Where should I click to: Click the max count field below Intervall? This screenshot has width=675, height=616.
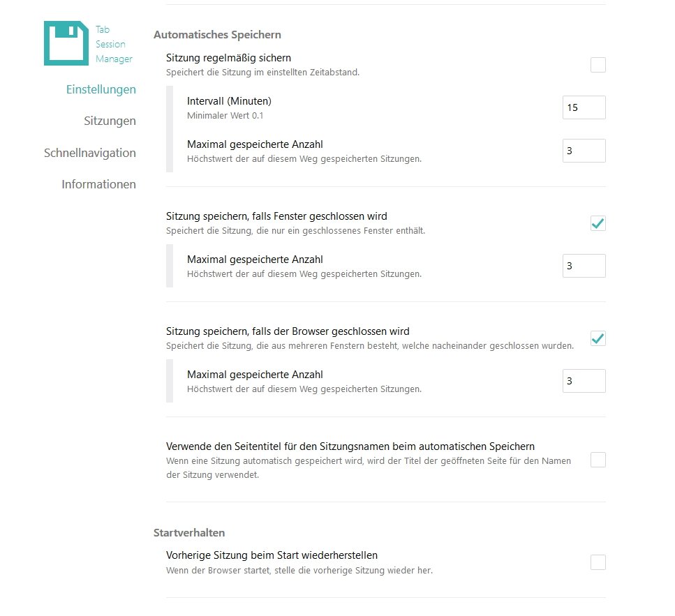[x=584, y=151]
